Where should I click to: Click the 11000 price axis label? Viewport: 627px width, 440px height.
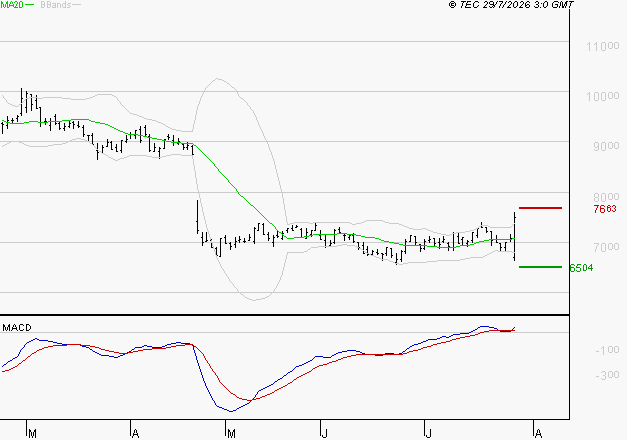[603, 46]
